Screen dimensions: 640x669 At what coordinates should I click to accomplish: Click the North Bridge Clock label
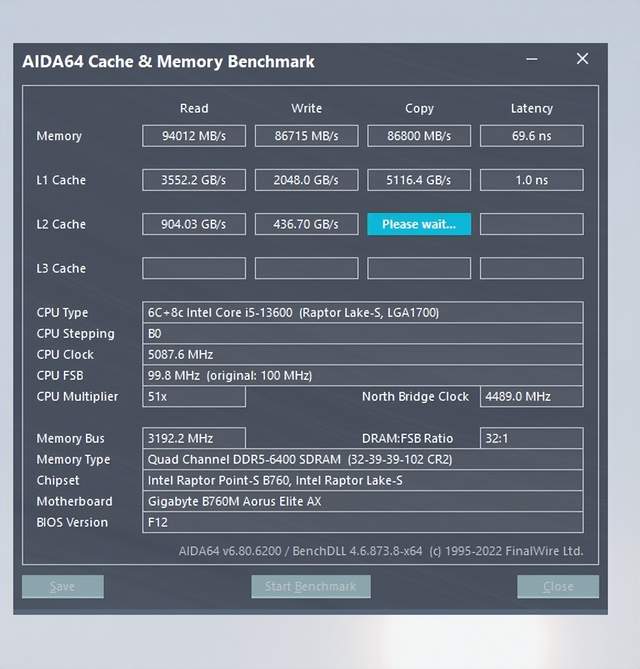point(415,397)
